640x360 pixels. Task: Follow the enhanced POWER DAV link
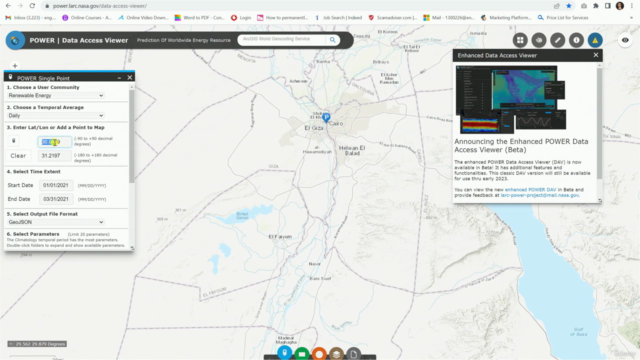(530, 190)
